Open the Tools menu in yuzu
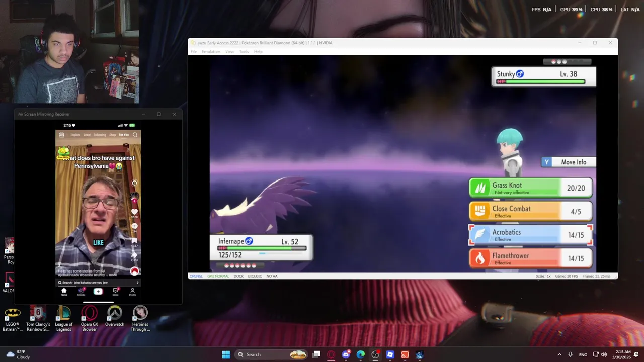This screenshot has height=362, width=644. pos(244,52)
